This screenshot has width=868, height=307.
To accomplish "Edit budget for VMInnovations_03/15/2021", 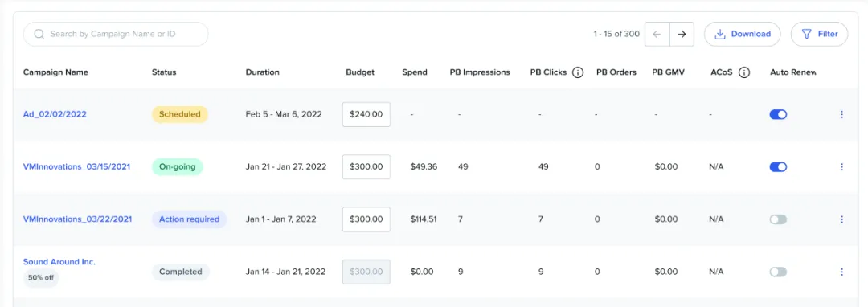I will click(366, 166).
